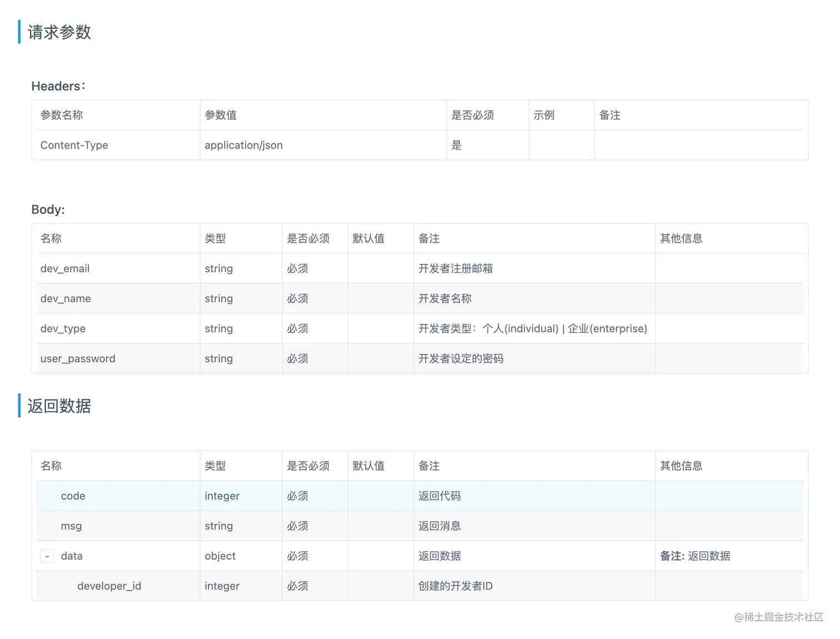Click the Headers label
The height and width of the screenshot is (639, 840).
(x=58, y=86)
